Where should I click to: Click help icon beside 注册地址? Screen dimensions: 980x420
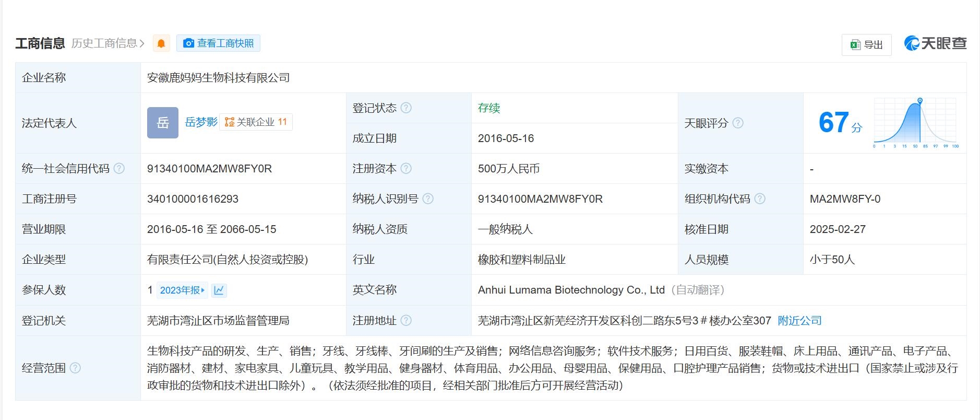[406, 321]
